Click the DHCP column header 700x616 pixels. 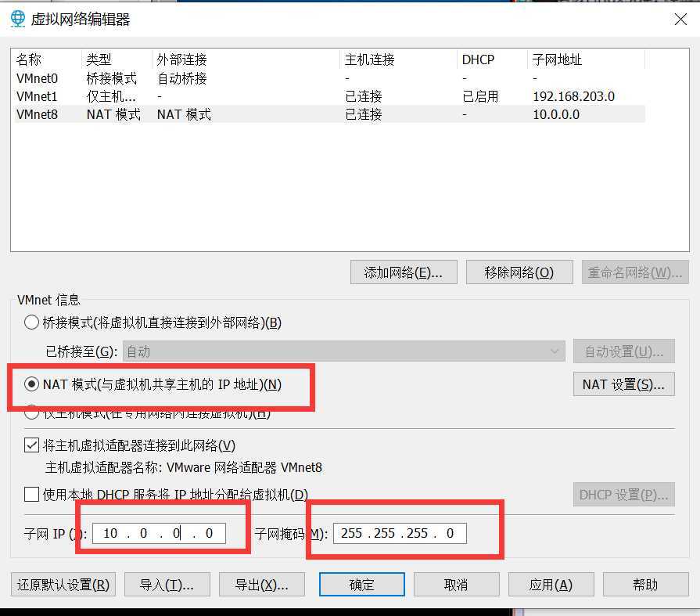click(x=493, y=59)
